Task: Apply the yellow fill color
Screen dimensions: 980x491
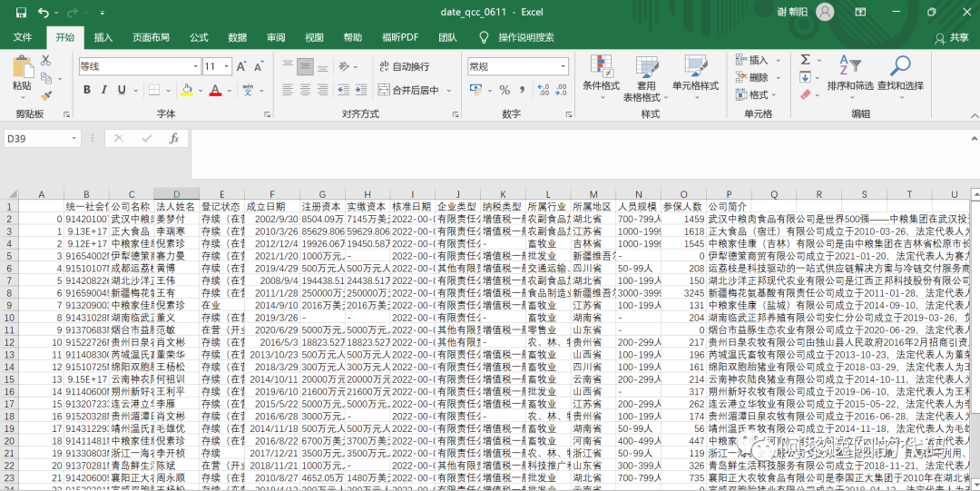Action: (187, 90)
